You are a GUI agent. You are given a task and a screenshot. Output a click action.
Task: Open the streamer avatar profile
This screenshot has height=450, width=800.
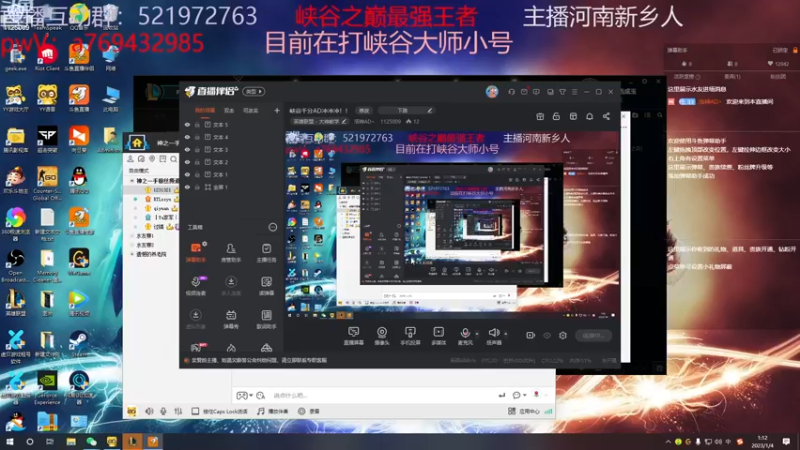click(x=492, y=92)
